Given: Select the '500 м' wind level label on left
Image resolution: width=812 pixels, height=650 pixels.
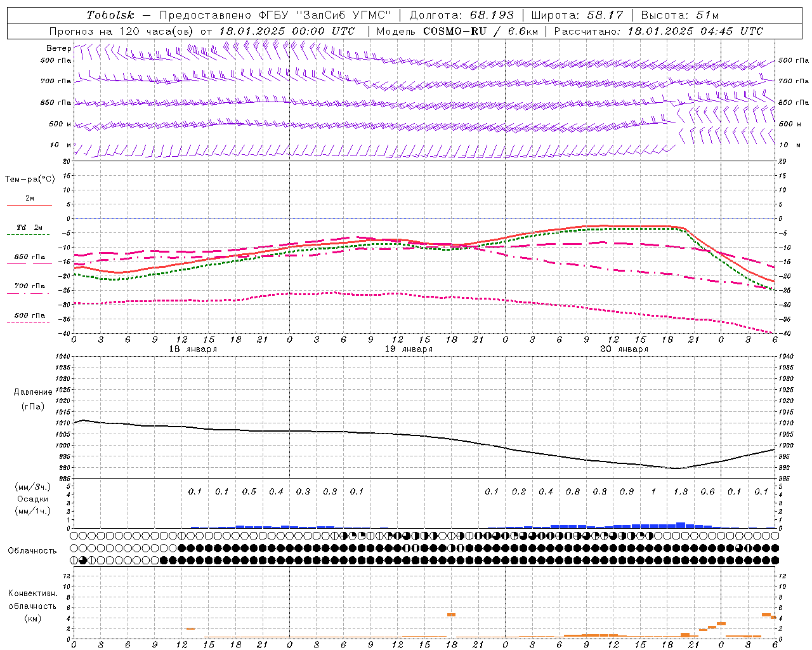Looking at the screenshot, I should point(60,124).
